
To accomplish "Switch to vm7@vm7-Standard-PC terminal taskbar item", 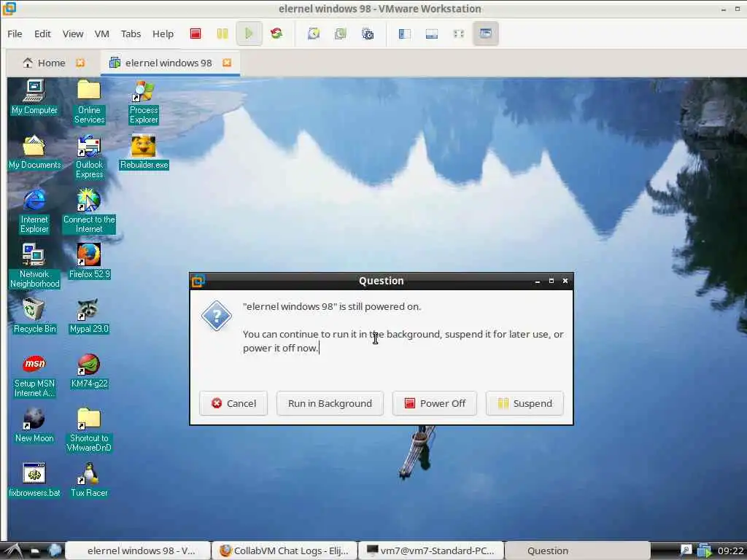I will pyautogui.click(x=430, y=551).
